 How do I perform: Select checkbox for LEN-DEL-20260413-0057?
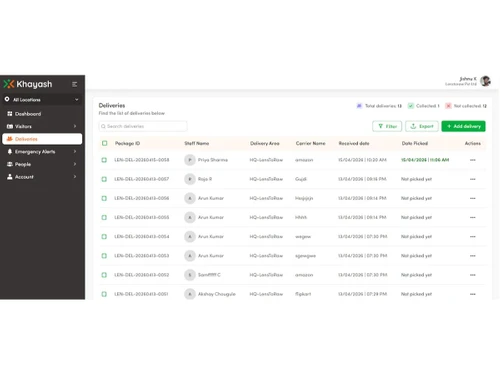104,179
